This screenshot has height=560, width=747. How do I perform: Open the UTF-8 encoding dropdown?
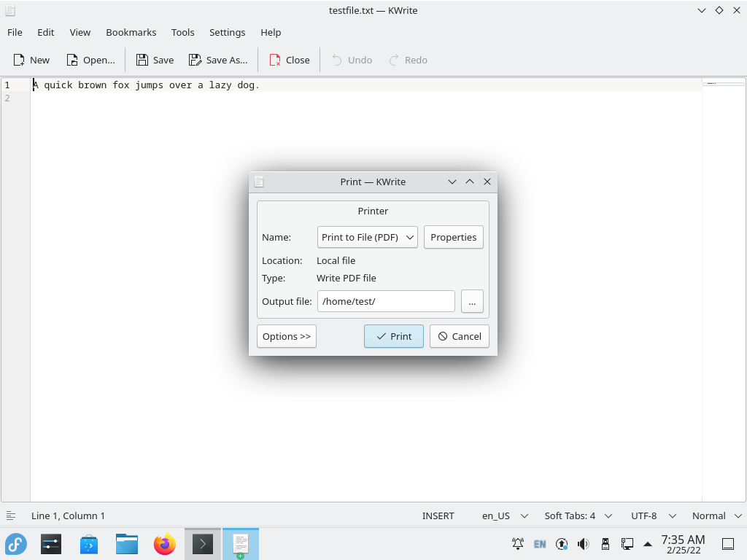tap(653, 516)
